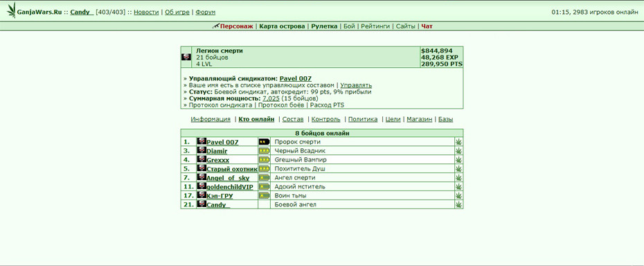Image resolution: width=644 pixels, height=266 pixels.
Task: Select the Кто онлайн tab
Action: click(256, 119)
